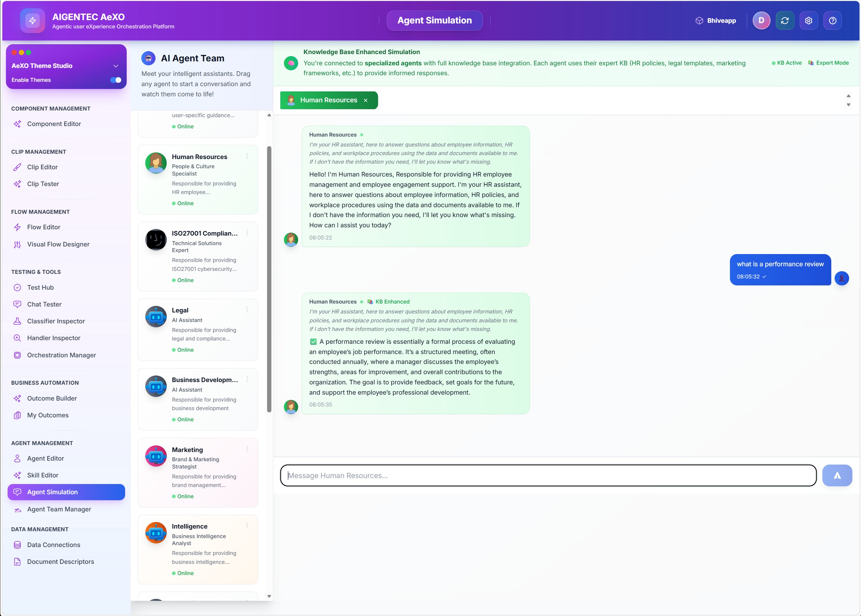Click the green dot in Theme Studio
The height and width of the screenshot is (616, 861).
tap(28, 53)
